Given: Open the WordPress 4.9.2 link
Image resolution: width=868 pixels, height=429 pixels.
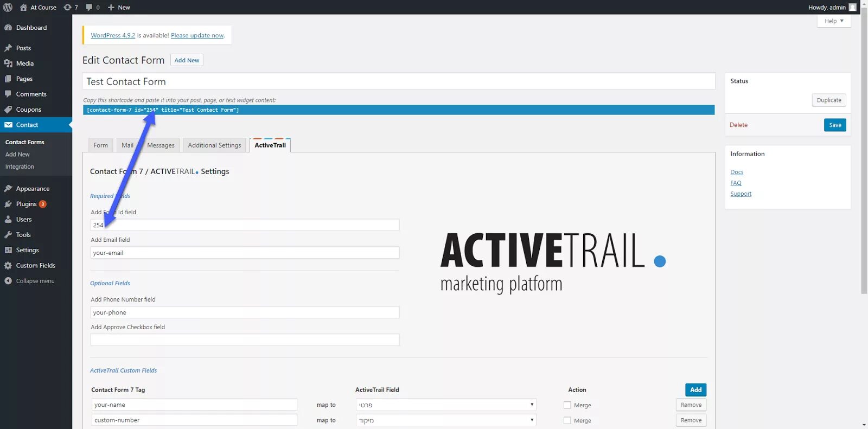Looking at the screenshot, I should tap(113, 35).
